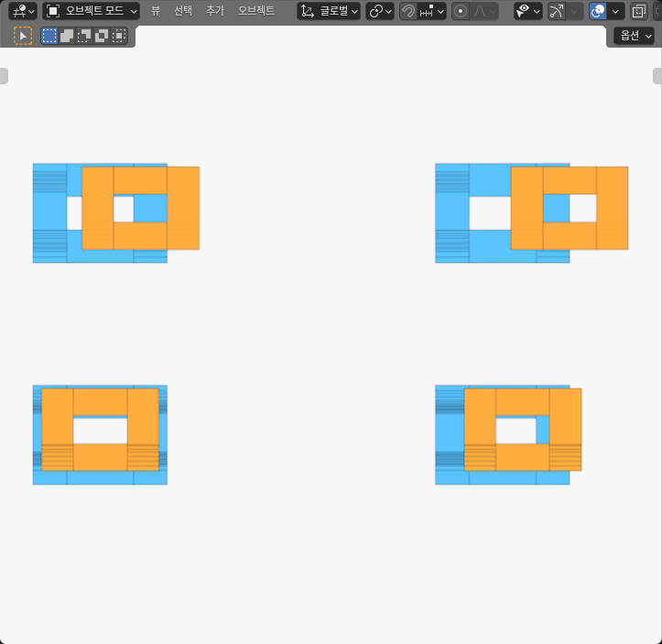Image resolution: width=662 pixels, height=644 pixels.
Task: Click the select box tool icon
Action: tap(23, 36)
